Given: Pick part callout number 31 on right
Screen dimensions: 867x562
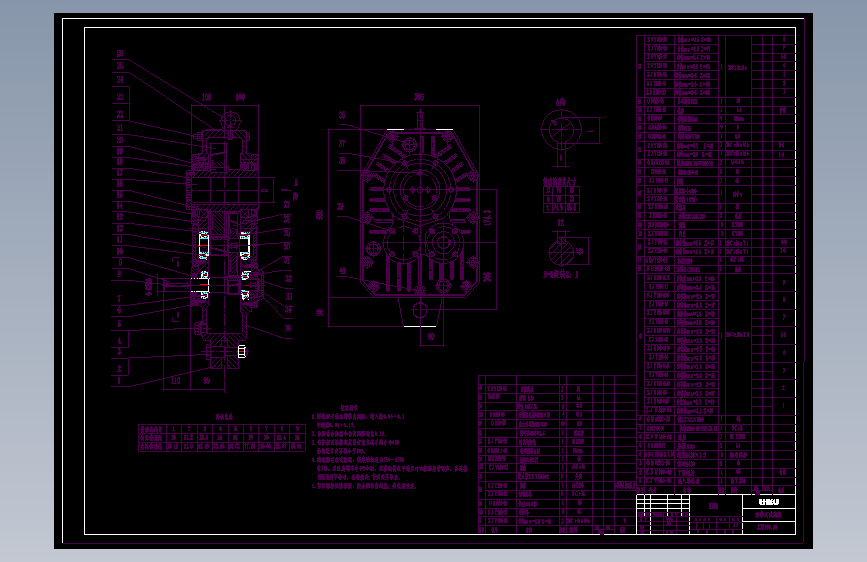Looking at the screenshot, I should tap(288, 260).
